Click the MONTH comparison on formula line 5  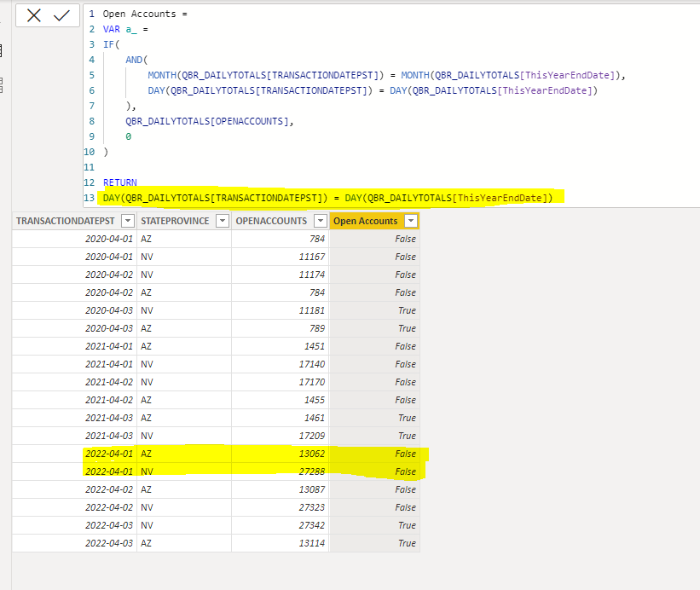tap(386, 75)
